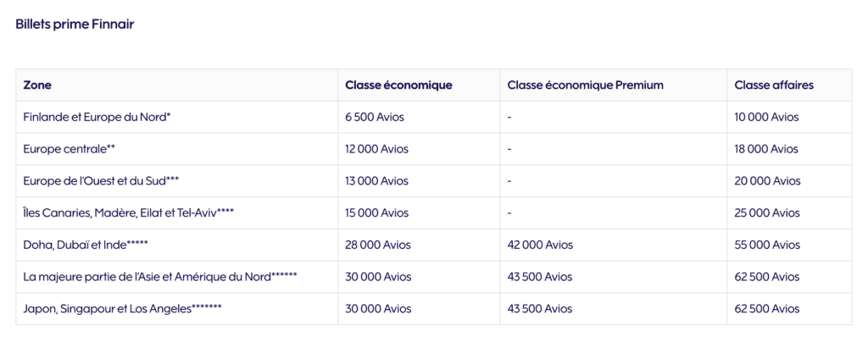Image resolution: width=868 pixels, height=342 pixels.
Task: Click the 'Classe économique Premium' column header
Action: (585, 85)
